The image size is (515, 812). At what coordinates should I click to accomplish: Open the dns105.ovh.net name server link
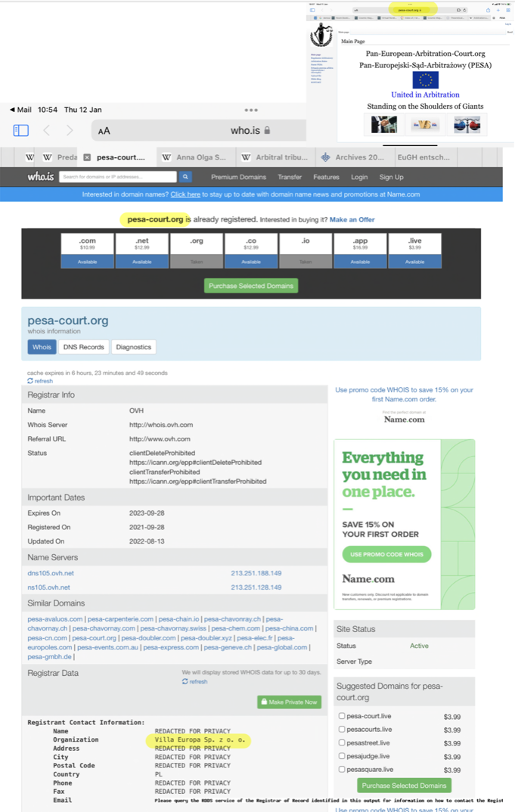pos(51,573)
